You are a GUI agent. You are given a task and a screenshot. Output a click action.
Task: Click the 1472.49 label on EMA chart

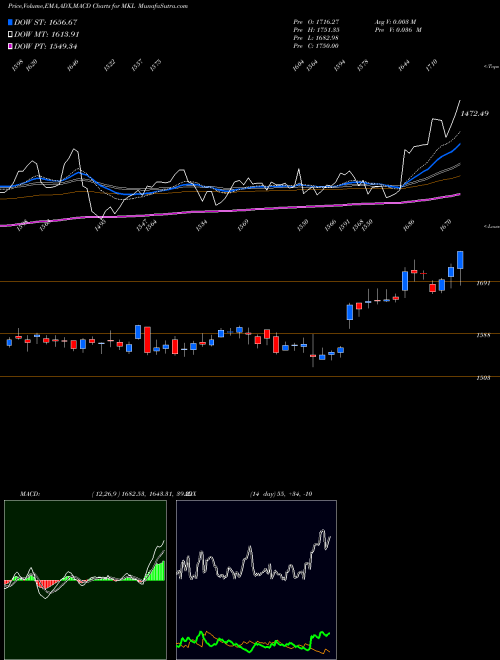click(475, 114)
